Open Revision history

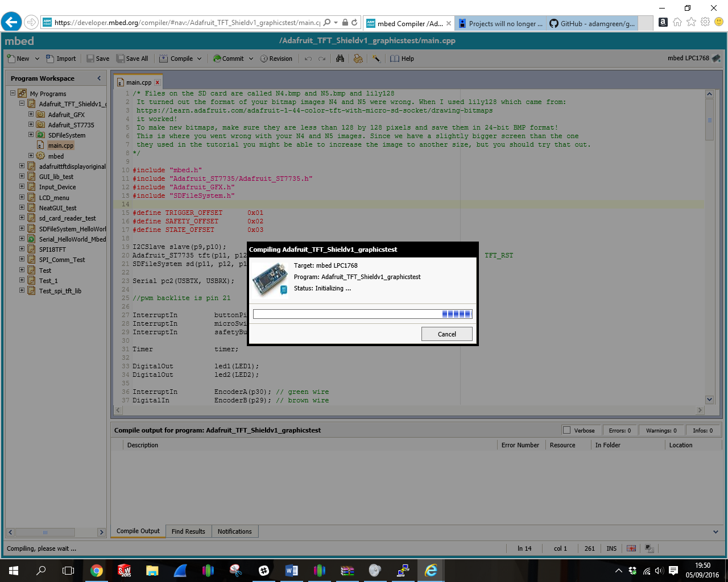tap(278, 59)
